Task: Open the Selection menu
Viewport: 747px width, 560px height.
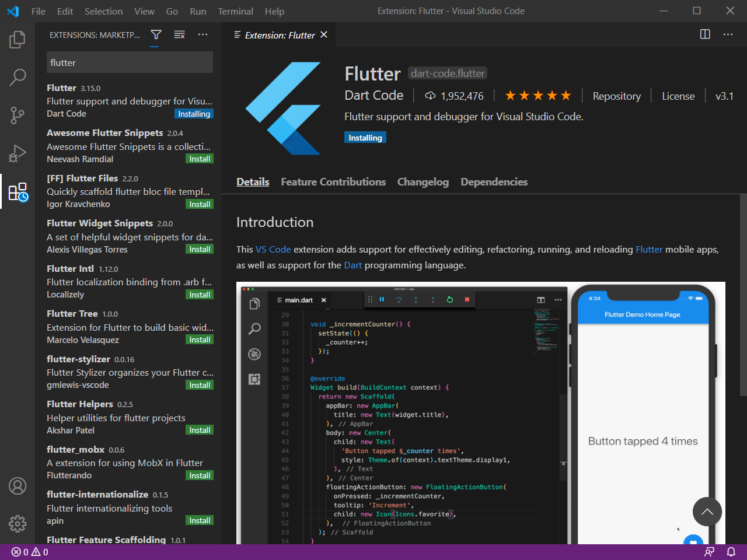Action: pos(104,11)
